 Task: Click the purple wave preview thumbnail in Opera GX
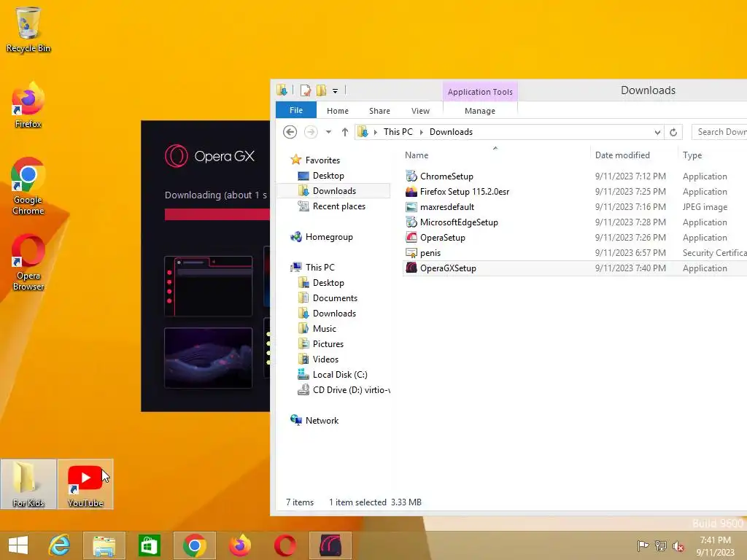[208, 357]
